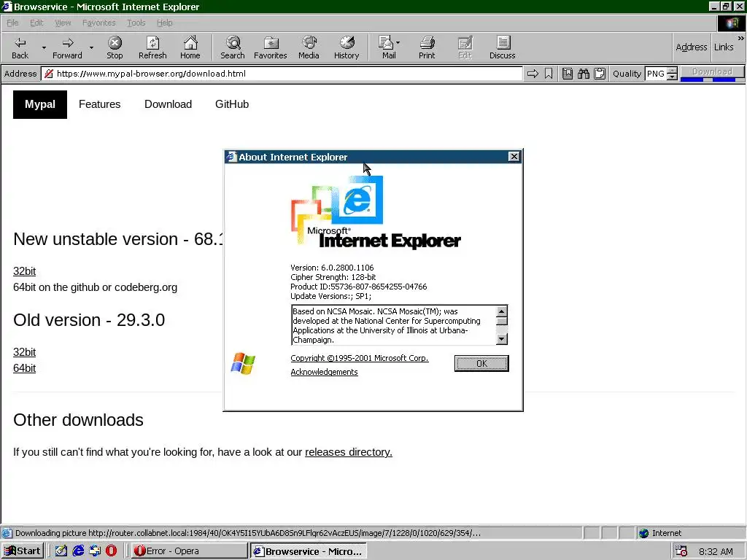
Task: Open the File menu
Action: [x=12, y=23]
